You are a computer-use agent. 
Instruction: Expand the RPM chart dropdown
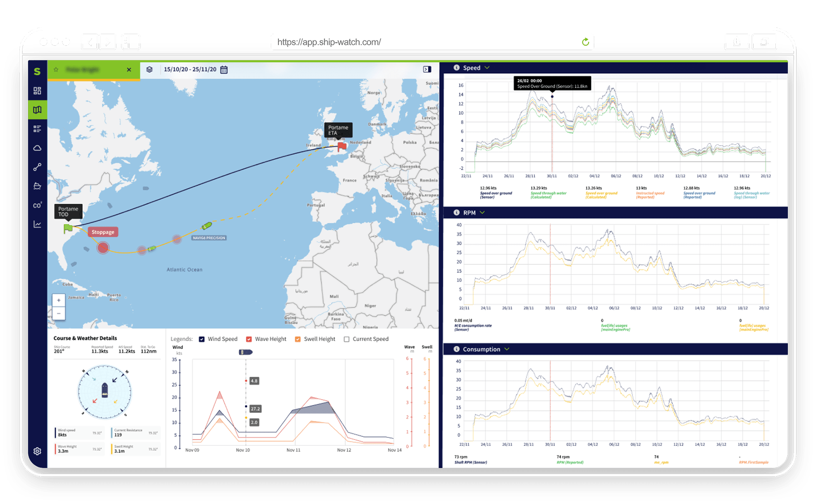click(483, 212)
